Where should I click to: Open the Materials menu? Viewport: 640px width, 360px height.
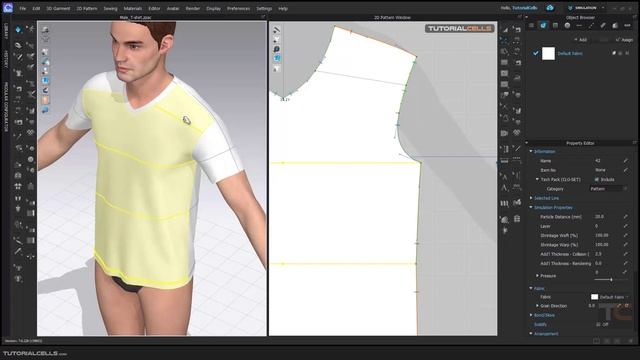click(x=133, y=8)
